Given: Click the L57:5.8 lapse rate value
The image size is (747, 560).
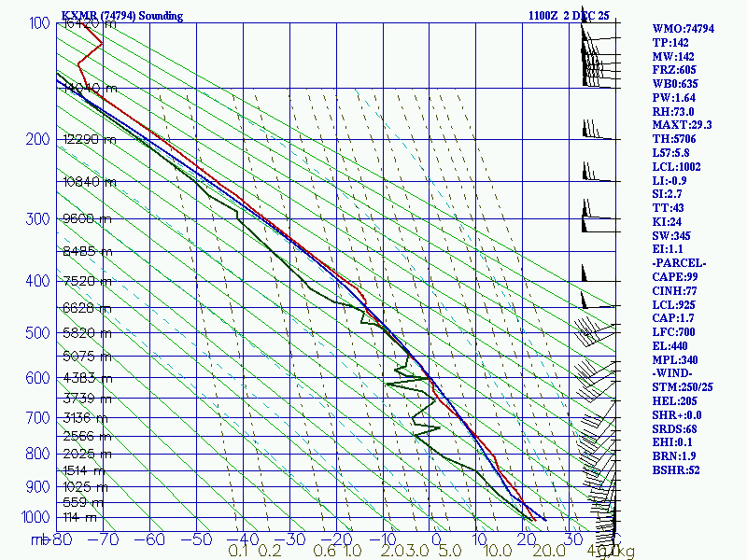Looking at the screenshot, I should (670, 153).
